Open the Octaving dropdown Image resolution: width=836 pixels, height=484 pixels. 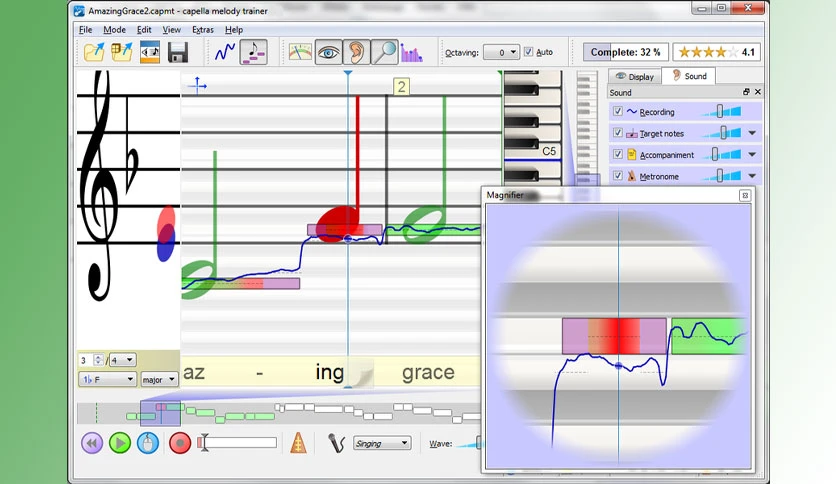[502, 52]
